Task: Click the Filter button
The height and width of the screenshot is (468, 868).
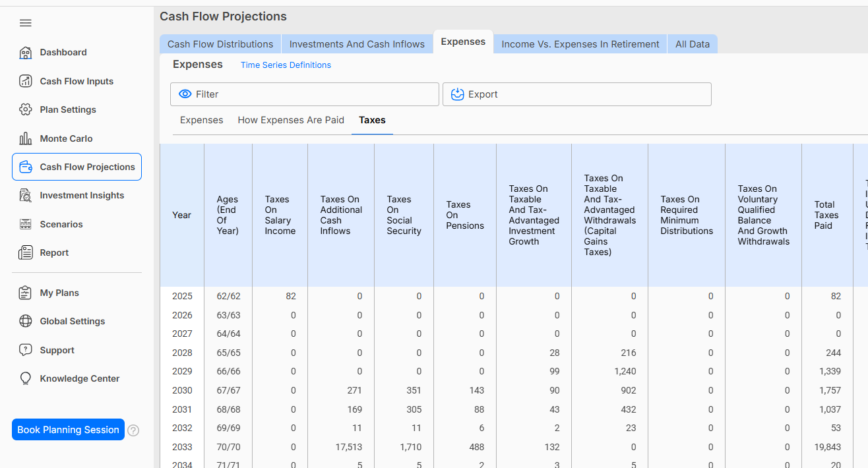Action: (305, 94)
